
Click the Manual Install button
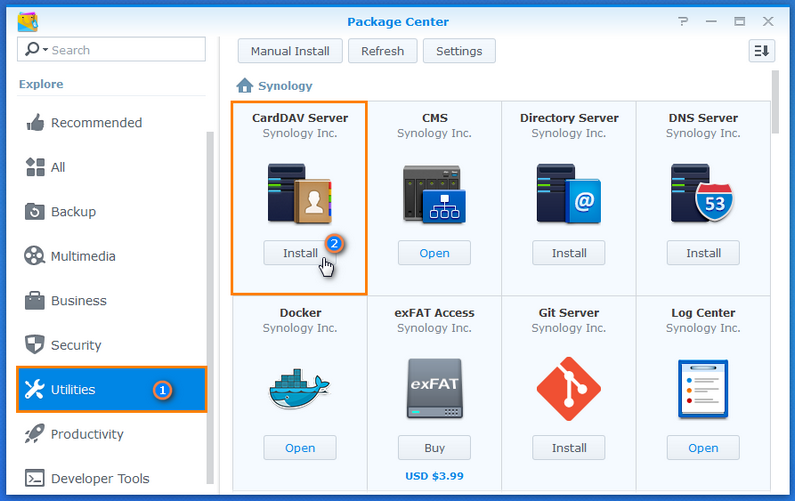pos(290,51)
